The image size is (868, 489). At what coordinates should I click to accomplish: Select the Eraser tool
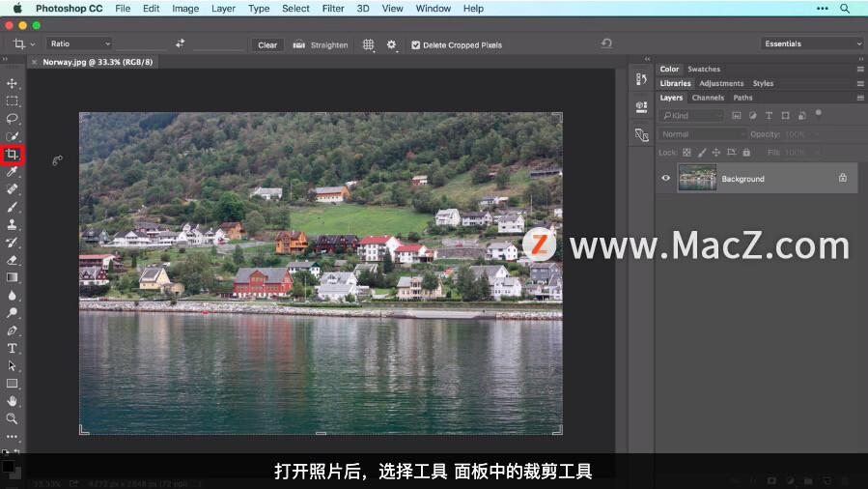(12, 260)
